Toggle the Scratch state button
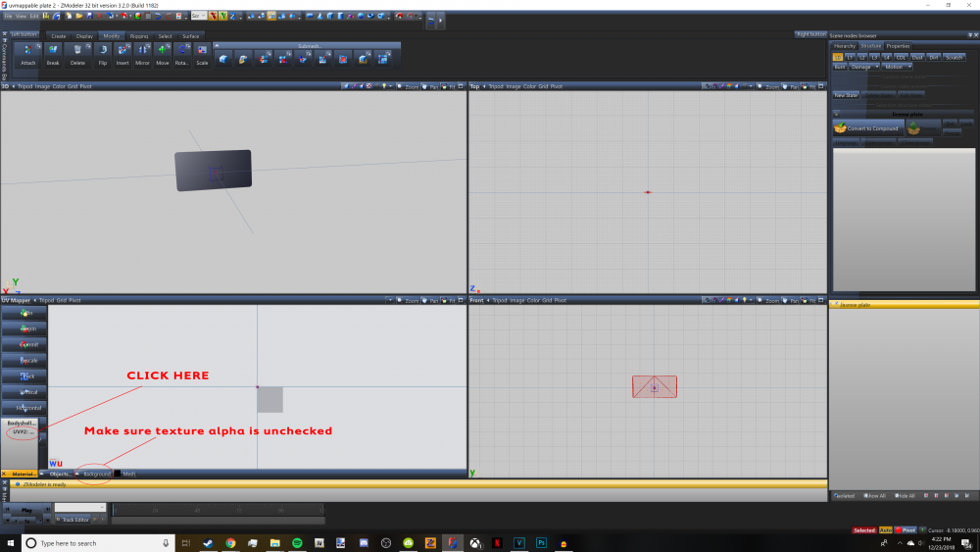980x552 pixels. point(954,58)
